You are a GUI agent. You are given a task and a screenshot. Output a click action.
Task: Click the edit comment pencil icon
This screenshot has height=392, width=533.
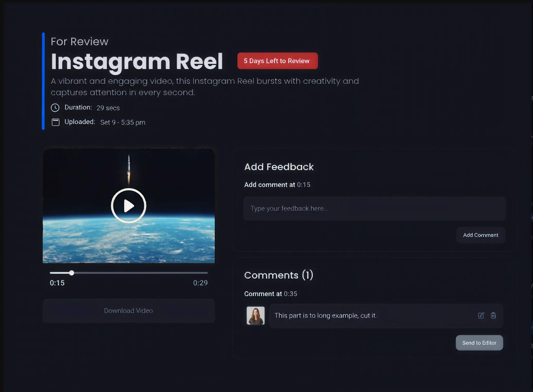pos(481,316)
